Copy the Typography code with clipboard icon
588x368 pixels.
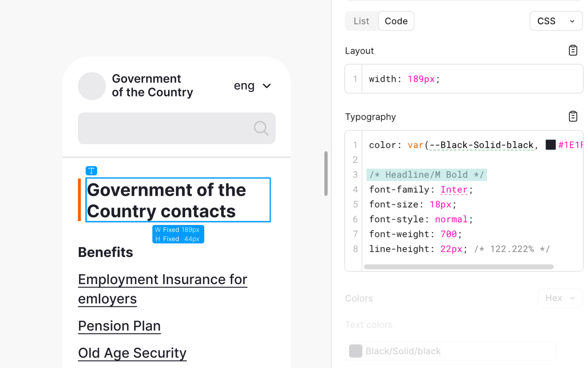(x=573, y=117)
